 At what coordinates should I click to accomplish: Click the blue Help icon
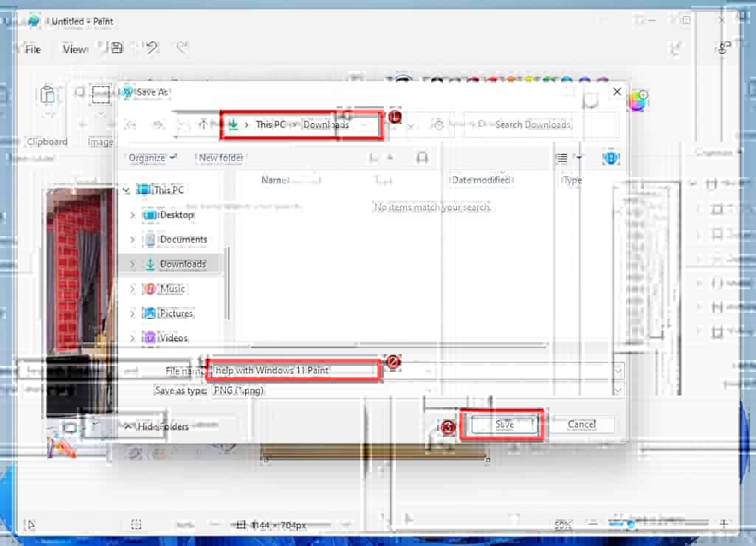(x=611, y=158)
